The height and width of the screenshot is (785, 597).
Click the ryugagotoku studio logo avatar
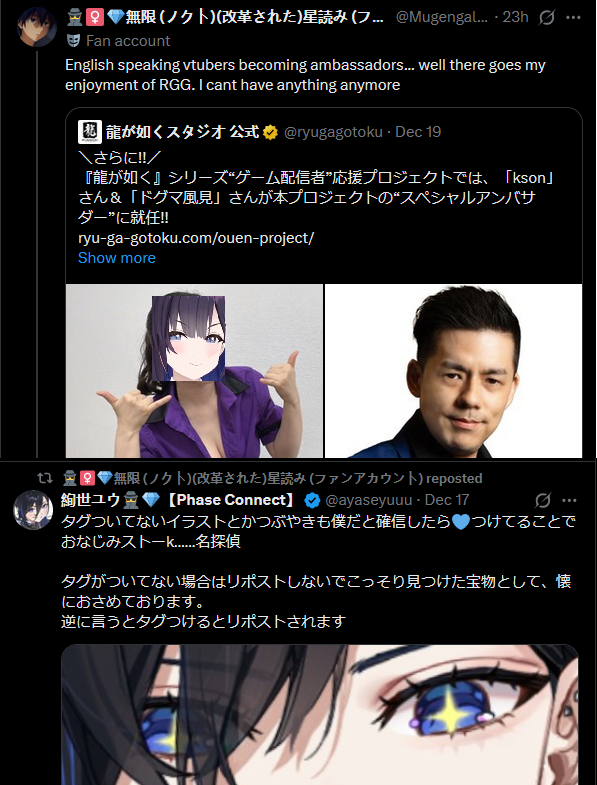point(90,132)
